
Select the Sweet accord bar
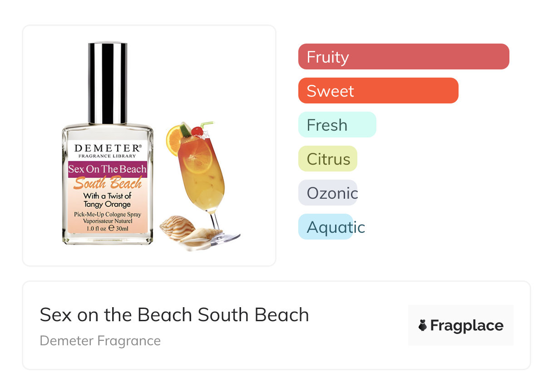tap(378, 91)
